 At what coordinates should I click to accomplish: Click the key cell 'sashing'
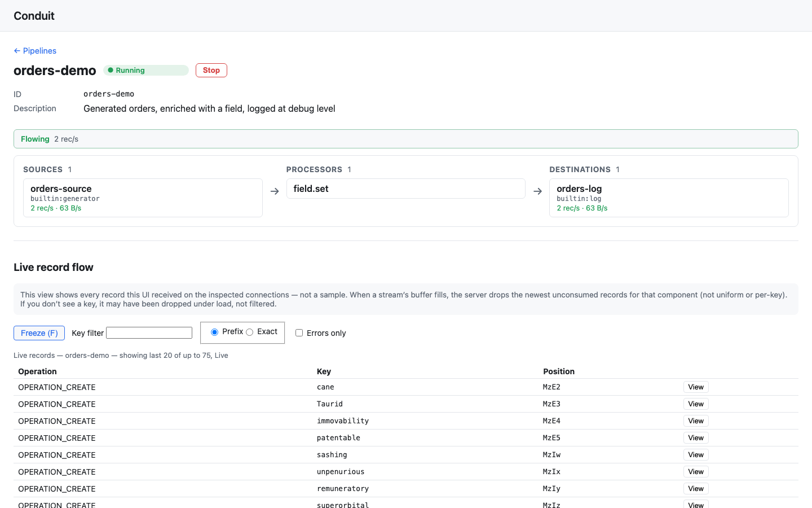332,455
